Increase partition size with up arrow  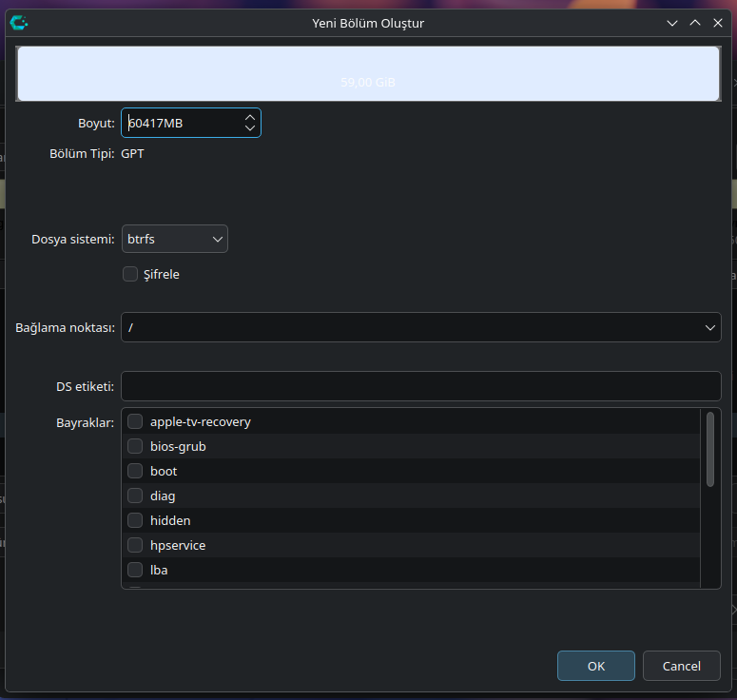point(250,118)
